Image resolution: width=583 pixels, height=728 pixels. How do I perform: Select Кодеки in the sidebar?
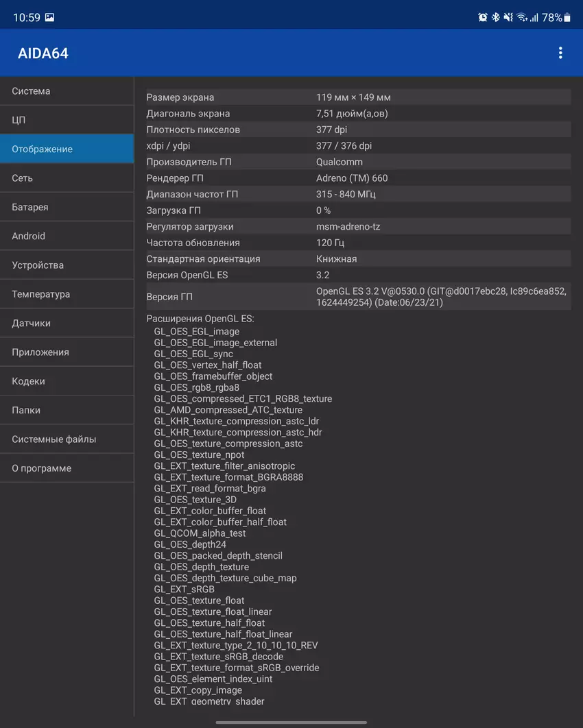pos(67,381)
